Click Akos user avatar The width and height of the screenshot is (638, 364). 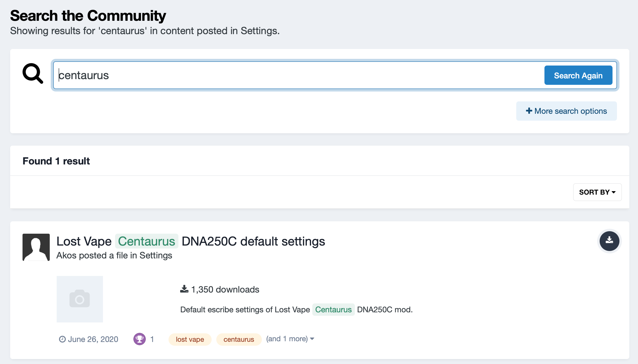[36, 247]
